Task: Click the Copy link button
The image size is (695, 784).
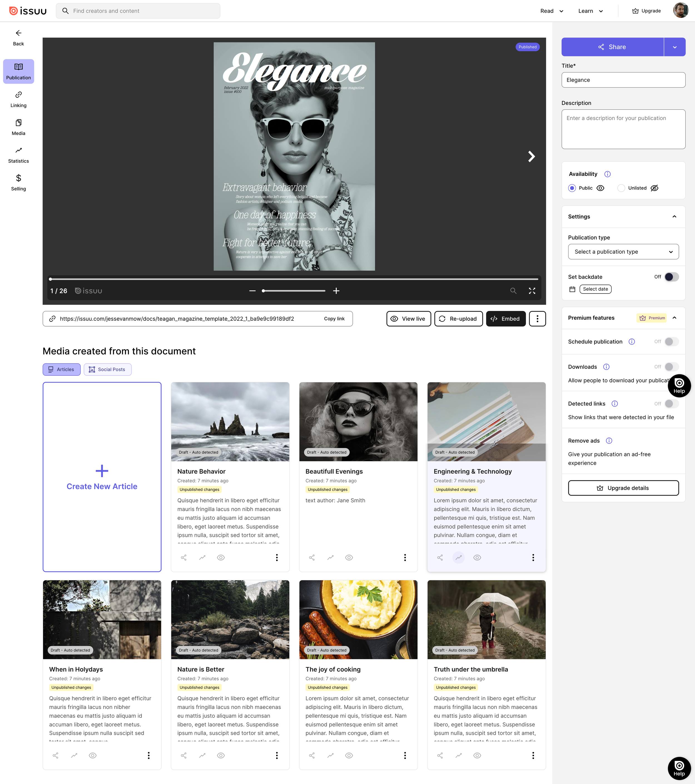Action: tap(334, 319)
